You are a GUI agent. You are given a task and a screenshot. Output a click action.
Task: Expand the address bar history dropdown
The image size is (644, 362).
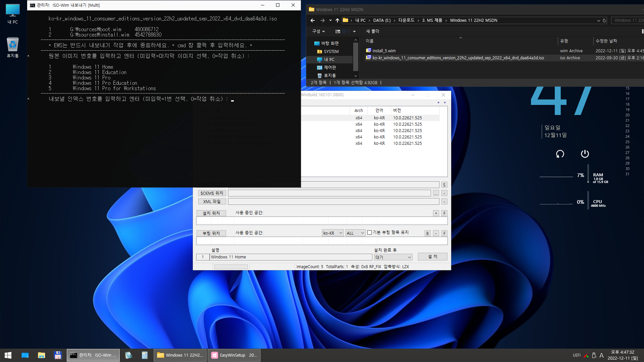[x=599, y=20]
